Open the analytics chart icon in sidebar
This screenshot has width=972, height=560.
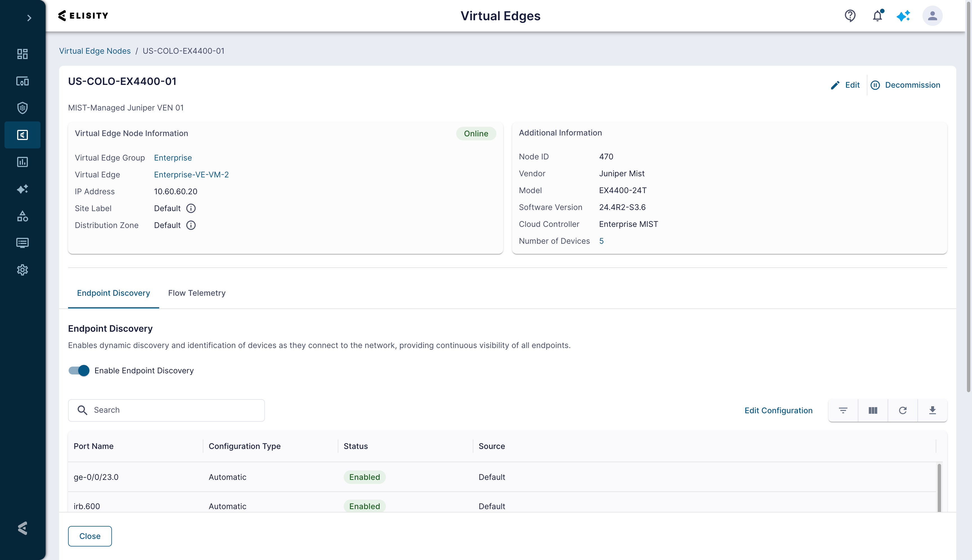pyautogui.click(x=22, y=162)
